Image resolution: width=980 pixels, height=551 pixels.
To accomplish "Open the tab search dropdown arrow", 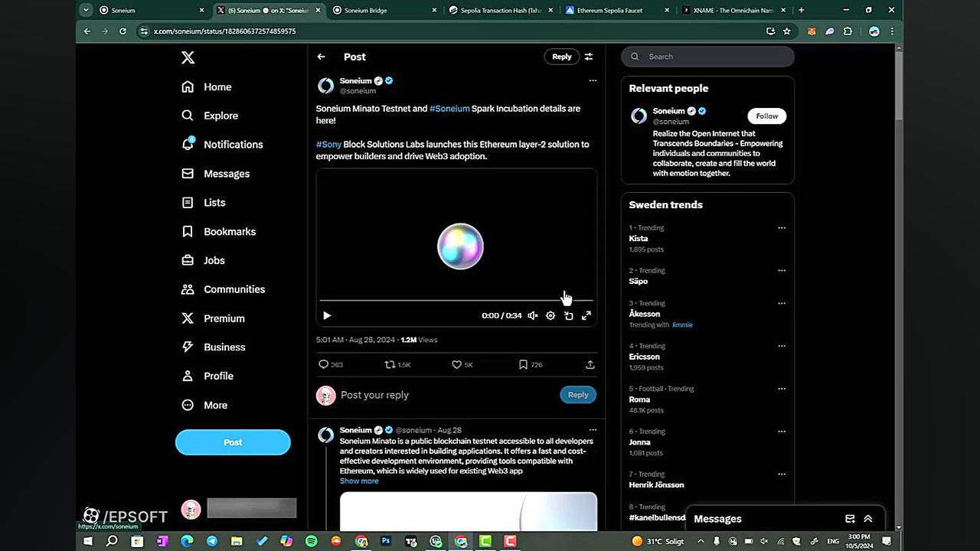I will [x=86, y=10].
